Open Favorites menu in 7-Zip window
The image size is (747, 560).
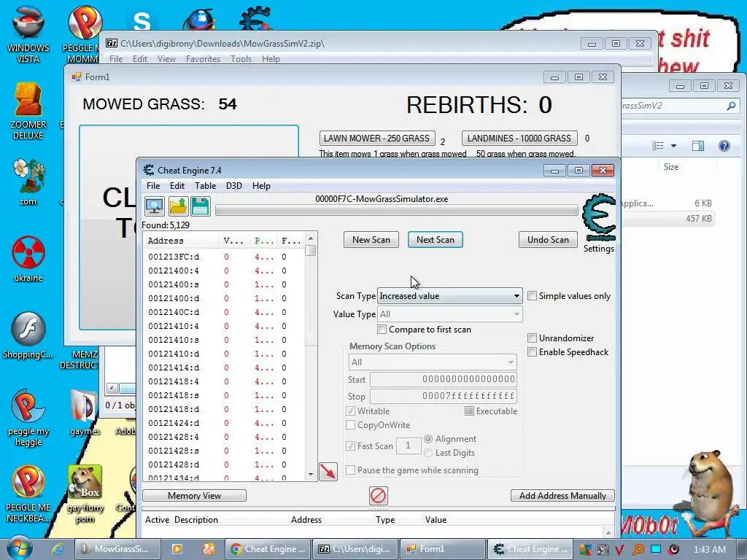pyautogui.click(x=203, y=58)
